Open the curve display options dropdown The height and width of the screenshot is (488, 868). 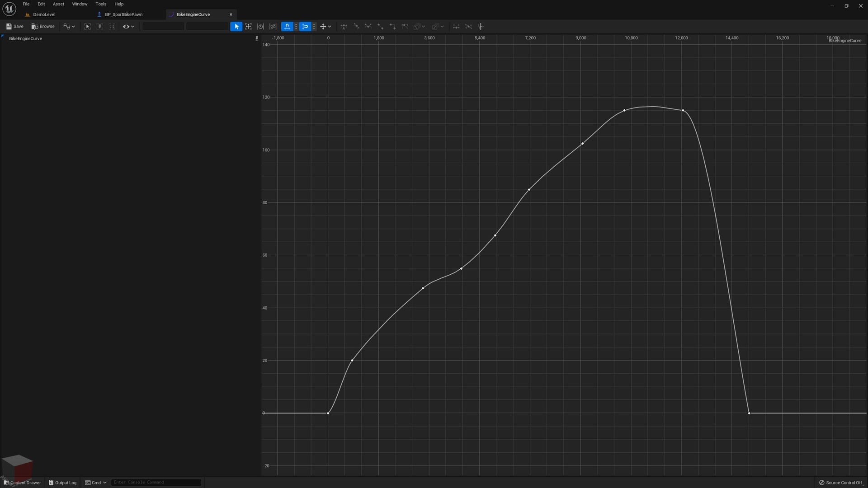pyautogui.click(x=69, y=27)
